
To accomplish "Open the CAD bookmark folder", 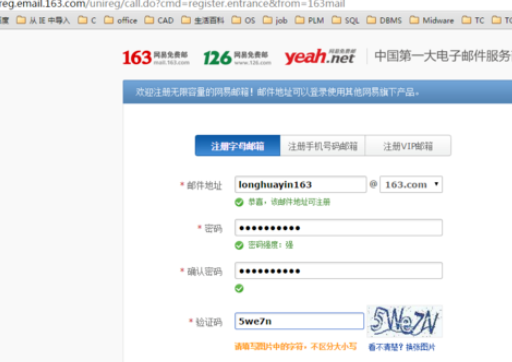I will point(159,20).
